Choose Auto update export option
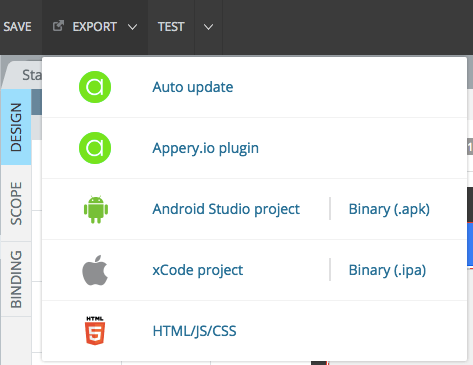The image size is (473, 365). pyautogui.click(x=193, y=87)
